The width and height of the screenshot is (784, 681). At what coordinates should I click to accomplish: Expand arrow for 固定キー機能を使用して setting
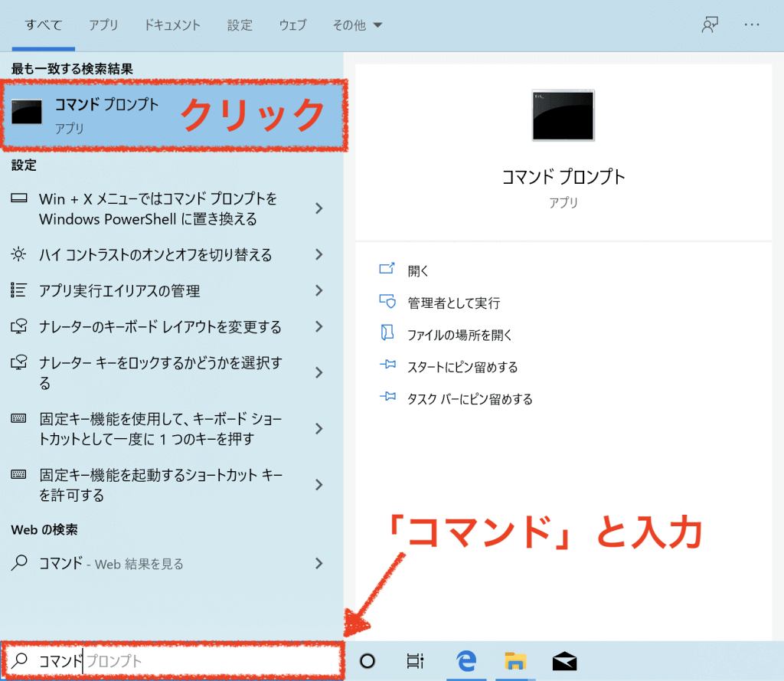pos(319,429)
